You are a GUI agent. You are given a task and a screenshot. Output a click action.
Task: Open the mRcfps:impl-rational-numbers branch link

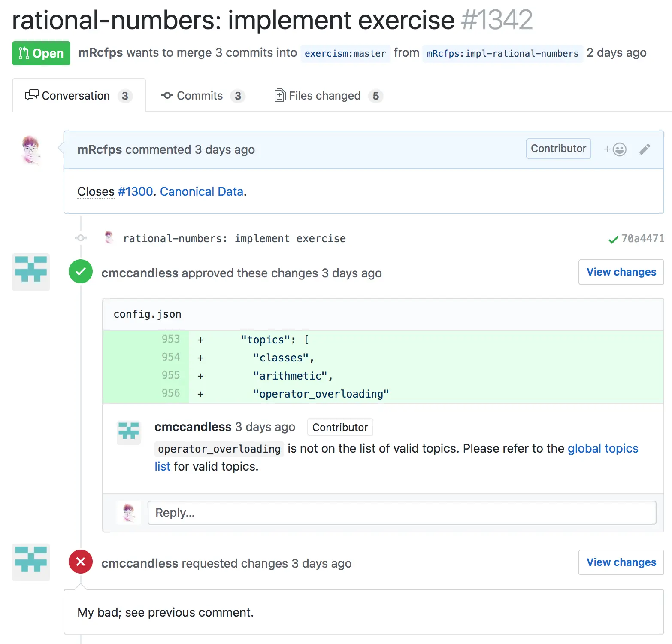[x=502, y=54]
